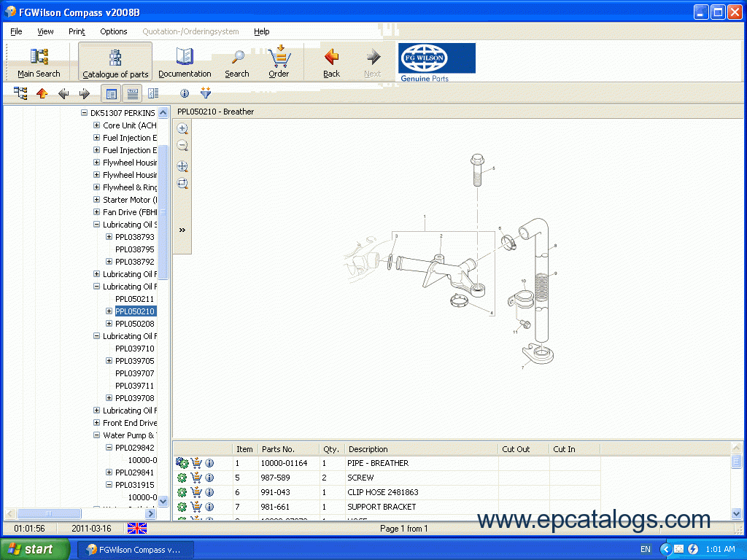Select PPL039710 in the tree
This screenshot has height=560, width=747.
click(x=135, y=348)
